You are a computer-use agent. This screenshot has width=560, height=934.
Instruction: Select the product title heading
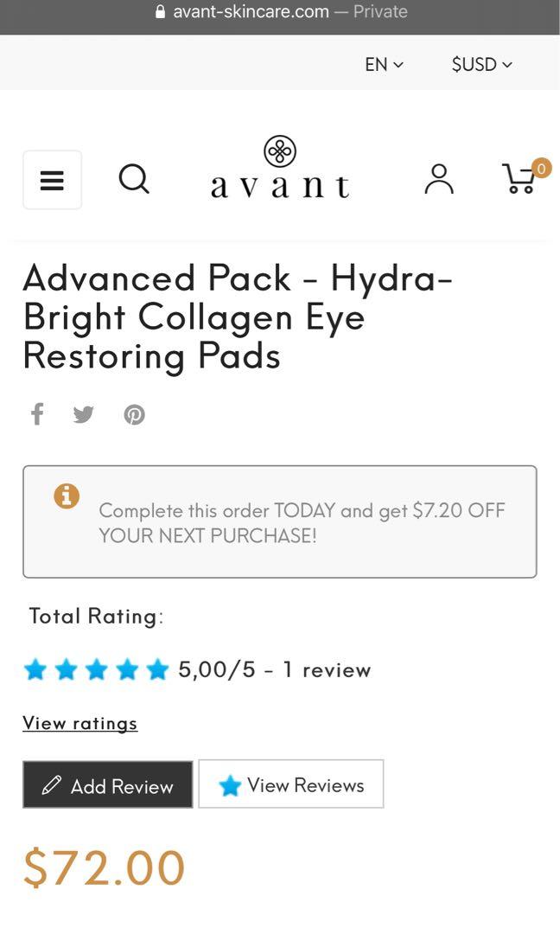tap(238, 317)
